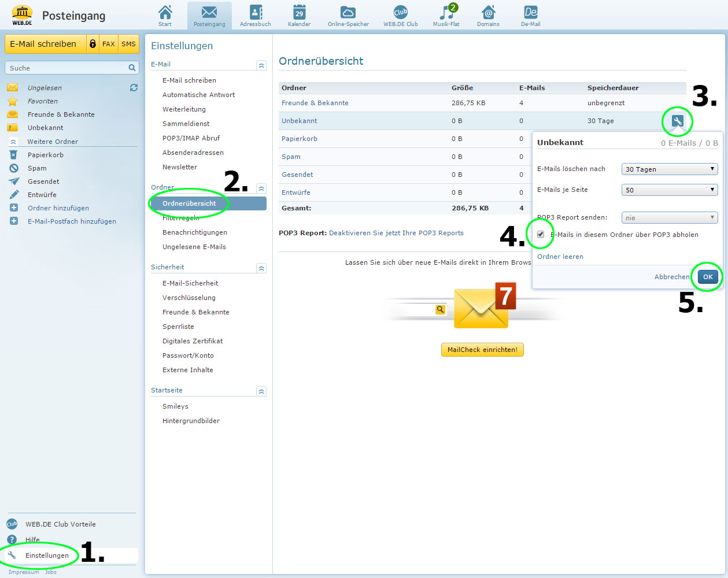Viewport: 728px width, 578px height.
Task: Collapse the E-Mail settings section
Action: [x=261, y=65]
